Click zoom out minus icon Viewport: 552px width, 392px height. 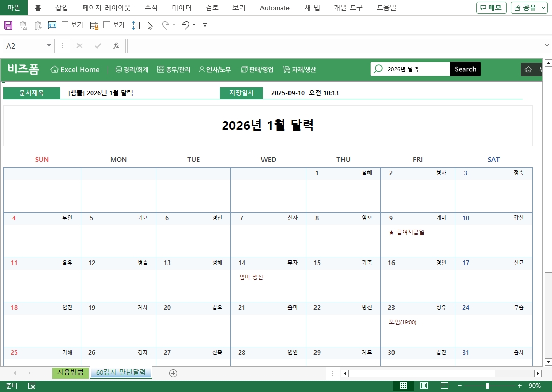(x=459, y=386)
